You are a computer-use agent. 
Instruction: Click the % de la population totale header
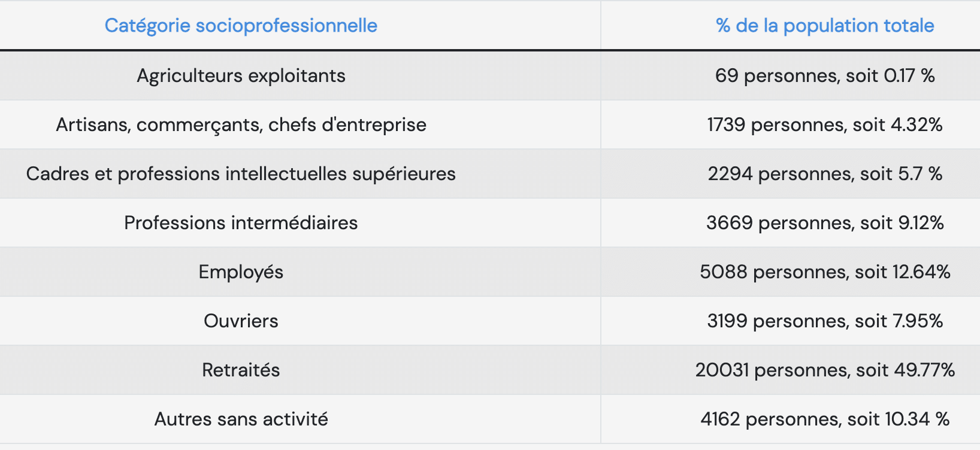(825, 25)
